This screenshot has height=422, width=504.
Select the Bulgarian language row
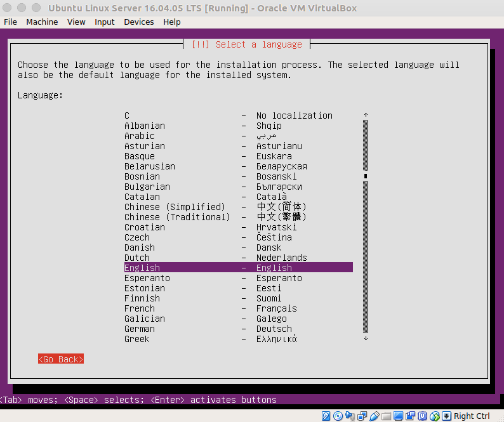coord(238,187)
